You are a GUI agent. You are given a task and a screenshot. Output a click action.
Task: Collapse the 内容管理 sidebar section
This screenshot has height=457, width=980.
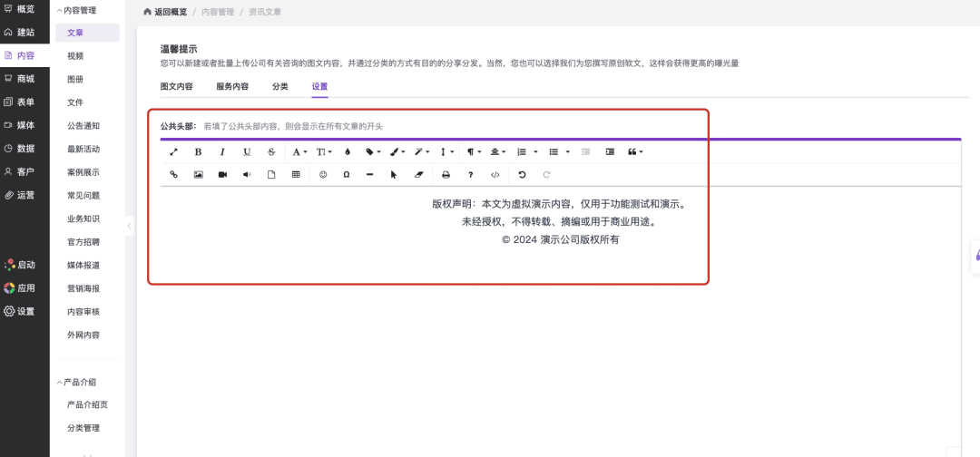click(60, 11)
